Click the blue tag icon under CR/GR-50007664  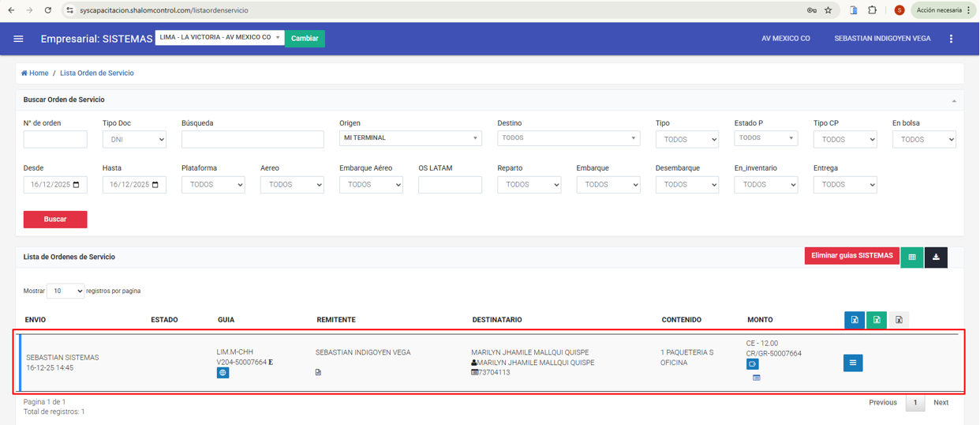click(x=752, y=364)
